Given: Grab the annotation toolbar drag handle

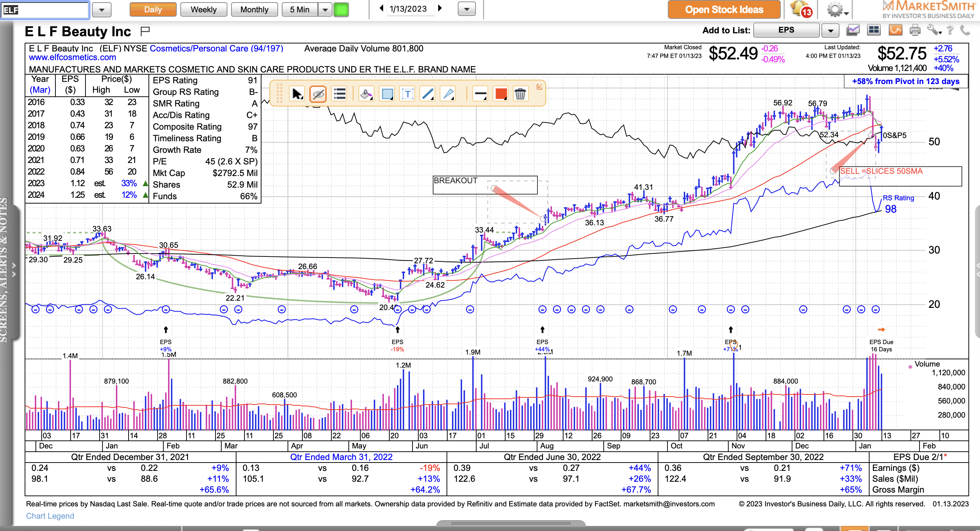Looking at the screenshot, I should tap(279, 93).
